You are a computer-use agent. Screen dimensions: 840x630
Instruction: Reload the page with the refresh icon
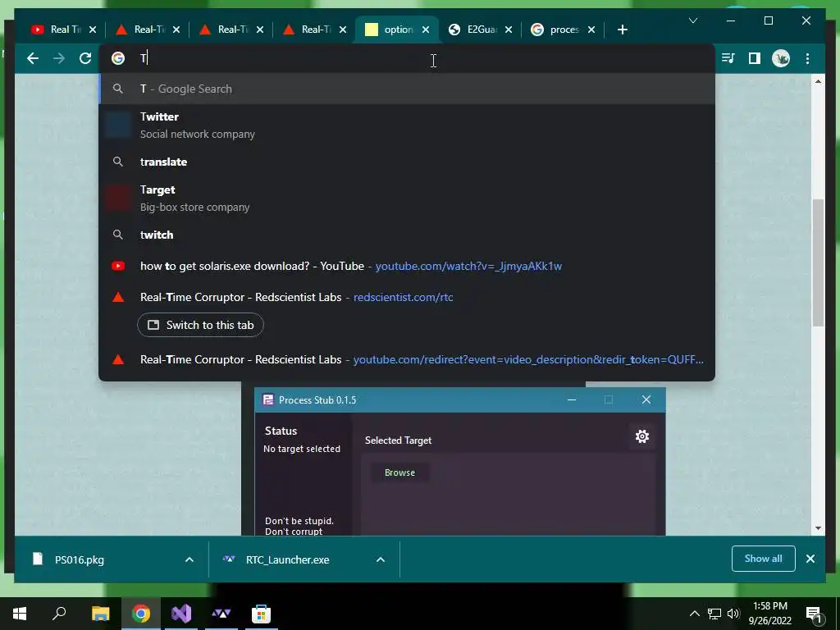coord(85,58)
